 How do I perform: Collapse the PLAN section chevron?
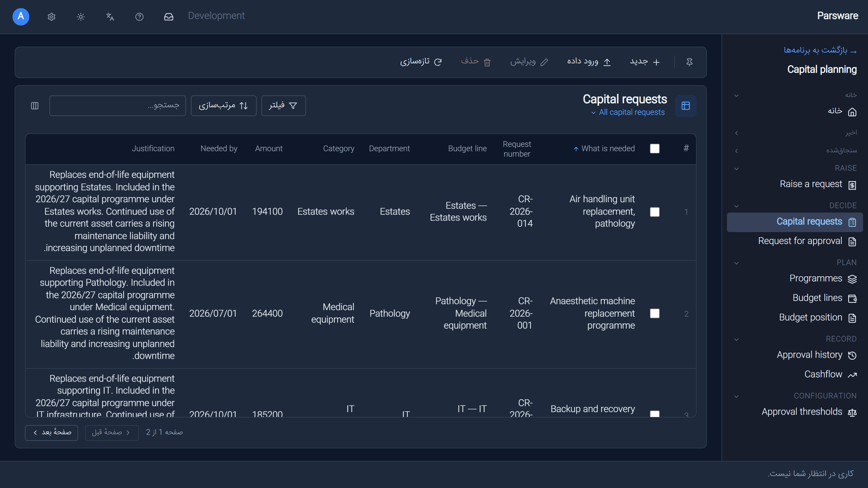736,263
